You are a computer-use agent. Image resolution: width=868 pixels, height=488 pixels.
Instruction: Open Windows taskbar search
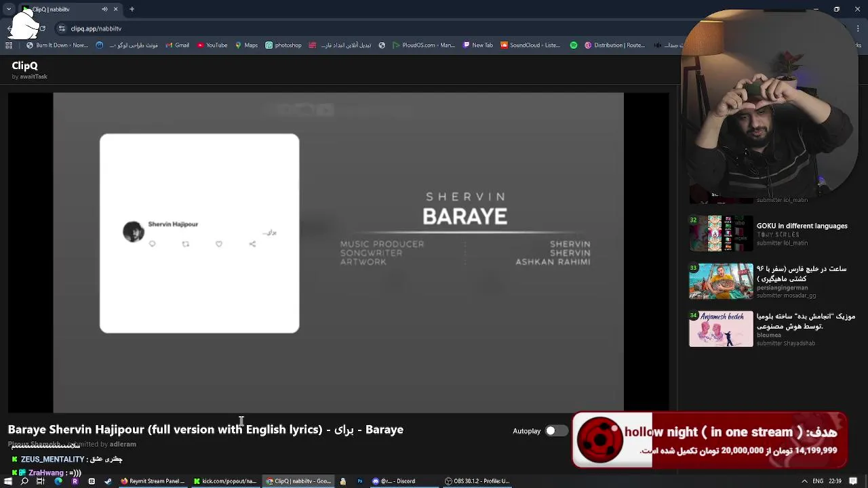point(24,481)
